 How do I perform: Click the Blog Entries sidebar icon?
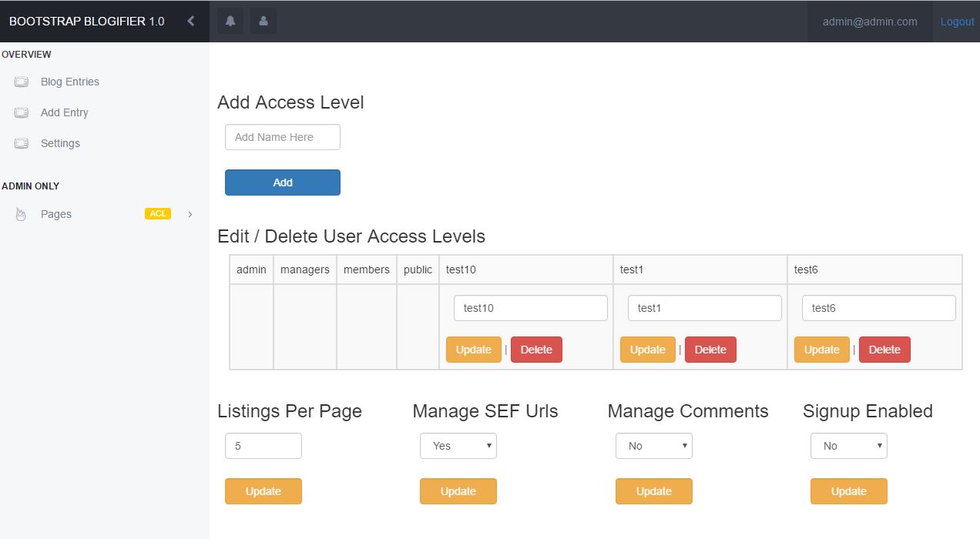[x=22, y=82]
